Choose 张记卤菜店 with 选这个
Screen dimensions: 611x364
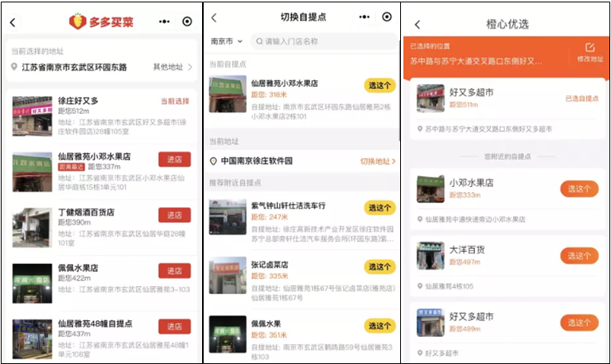380,267
